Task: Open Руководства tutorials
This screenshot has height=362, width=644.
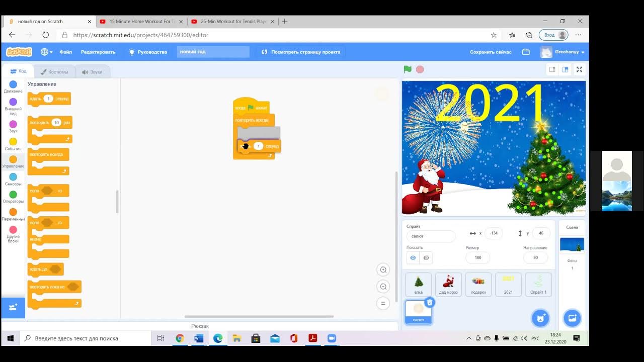Action: [147, 52]
